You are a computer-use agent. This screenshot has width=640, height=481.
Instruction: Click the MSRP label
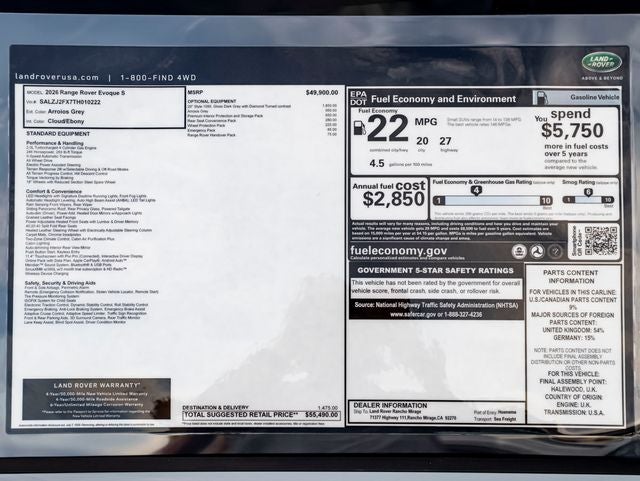[x=195, y=93]
